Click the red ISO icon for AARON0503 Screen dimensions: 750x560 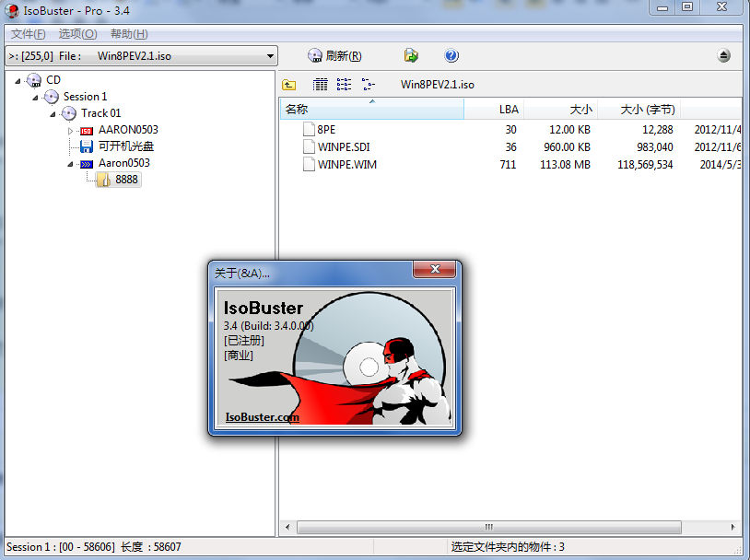pos(87,131)
